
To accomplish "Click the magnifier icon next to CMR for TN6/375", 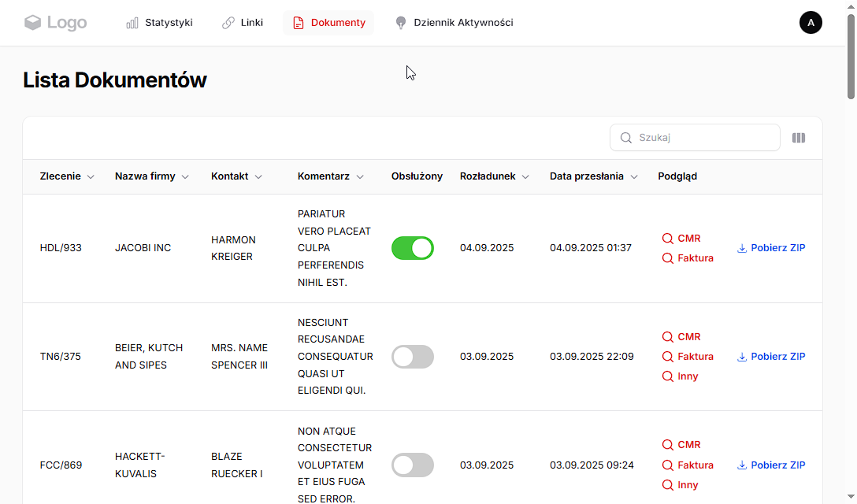I will coord(668,337).
